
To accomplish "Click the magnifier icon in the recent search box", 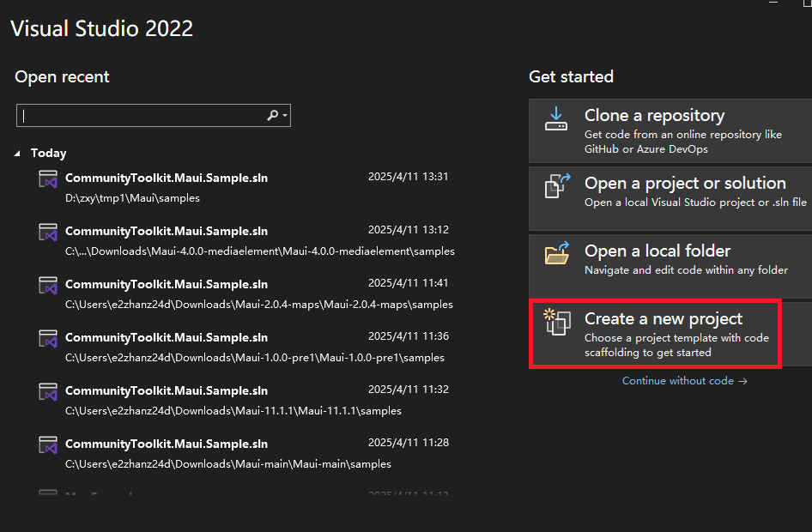I will 272,115.
